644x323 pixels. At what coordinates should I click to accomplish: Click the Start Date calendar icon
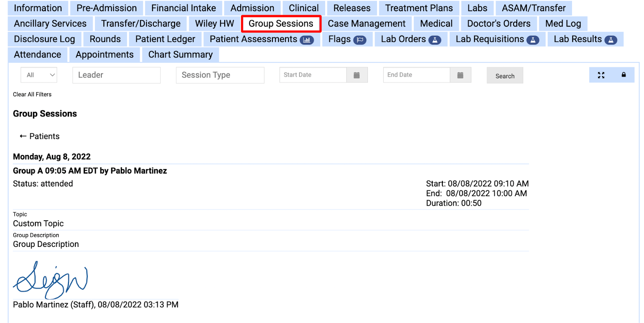(357, 75)
